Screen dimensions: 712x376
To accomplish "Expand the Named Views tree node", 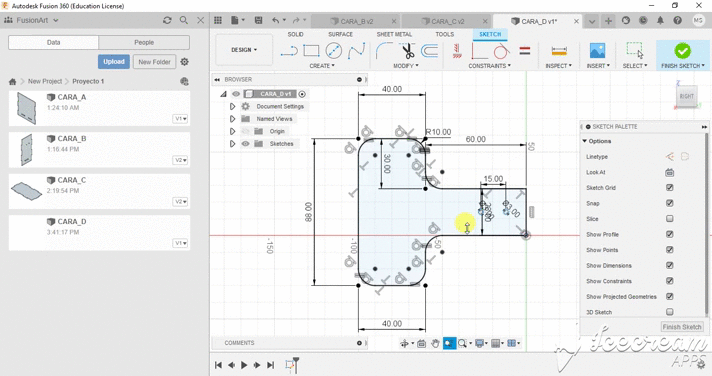I will click(232, 119).
